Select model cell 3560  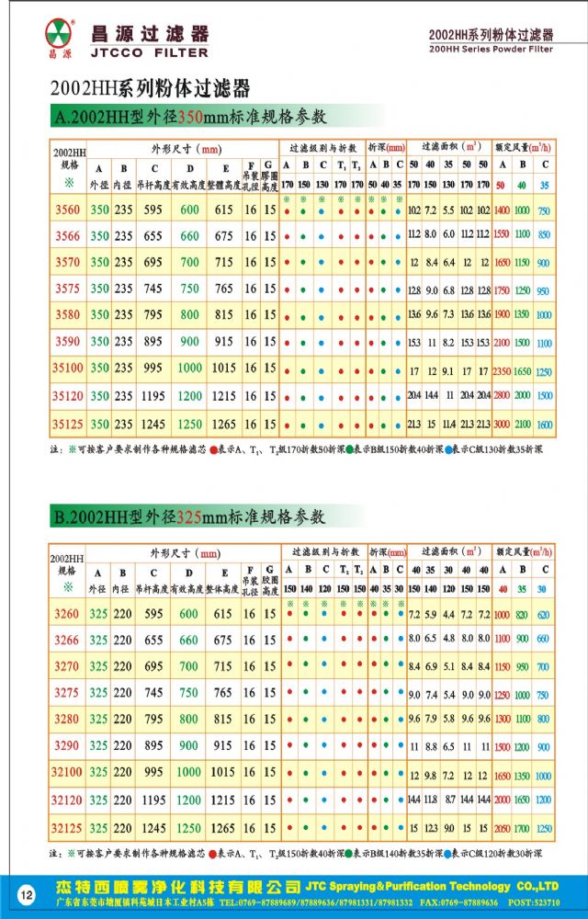click(68, 210)
